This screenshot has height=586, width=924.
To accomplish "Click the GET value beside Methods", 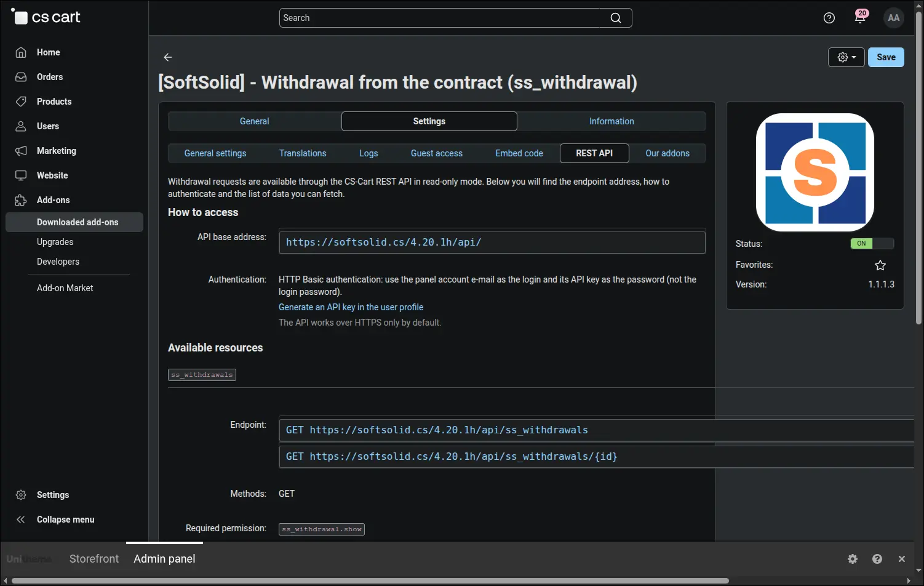I will [x=287, y=494].
